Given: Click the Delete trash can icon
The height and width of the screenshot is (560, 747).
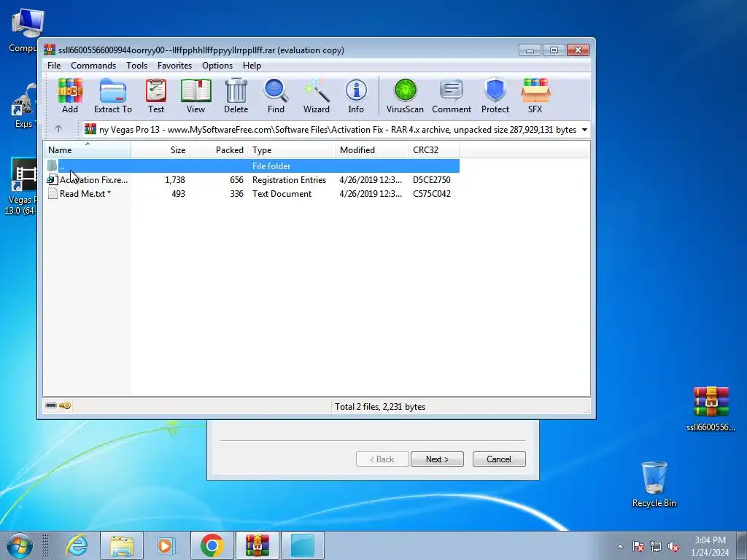Looking at the screenshot, I should [236, 96].
